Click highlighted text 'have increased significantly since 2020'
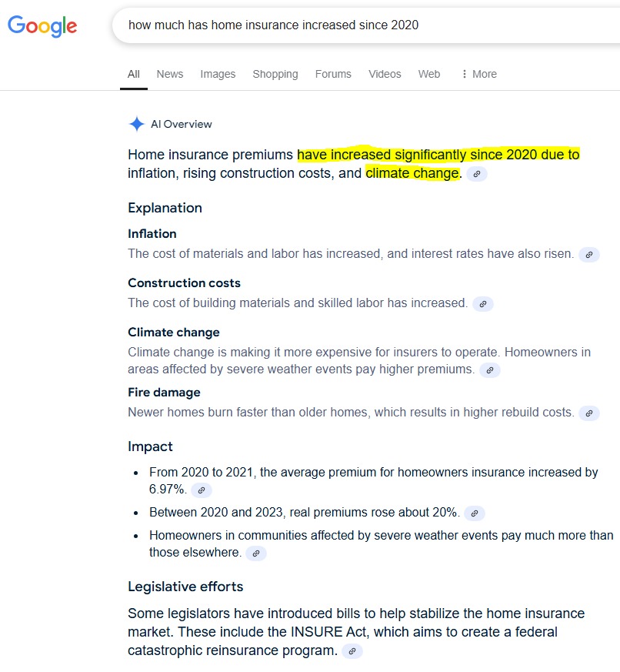Image resolution: width=620 pixels, height=672 pixels. pos(417,154)
